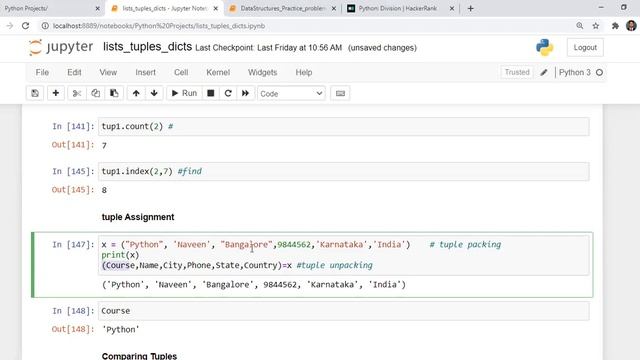Cut selected cells with scissors icon
The image size is (640, 360).
pyautogui.click(x=77, y=93)
